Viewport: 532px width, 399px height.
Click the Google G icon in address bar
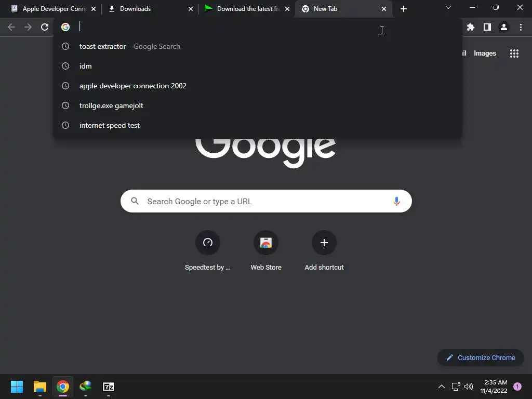click(x=65, y=27)
